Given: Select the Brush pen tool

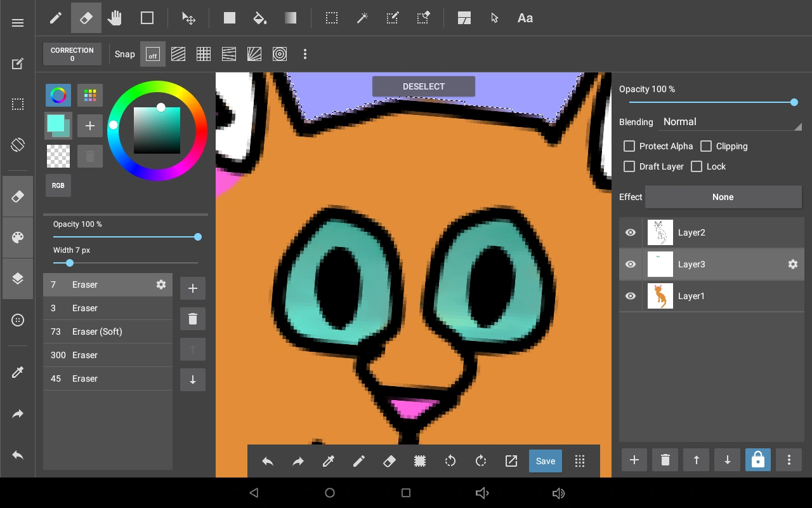Looking at the screenshot, I should pos(56,18).
